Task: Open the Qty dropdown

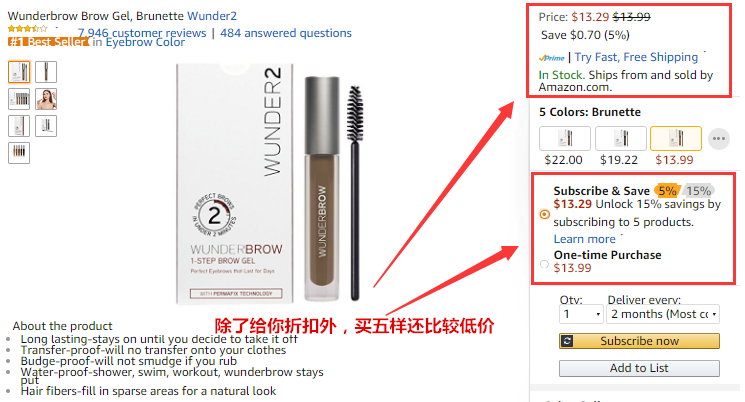Action: pos(582,314)
